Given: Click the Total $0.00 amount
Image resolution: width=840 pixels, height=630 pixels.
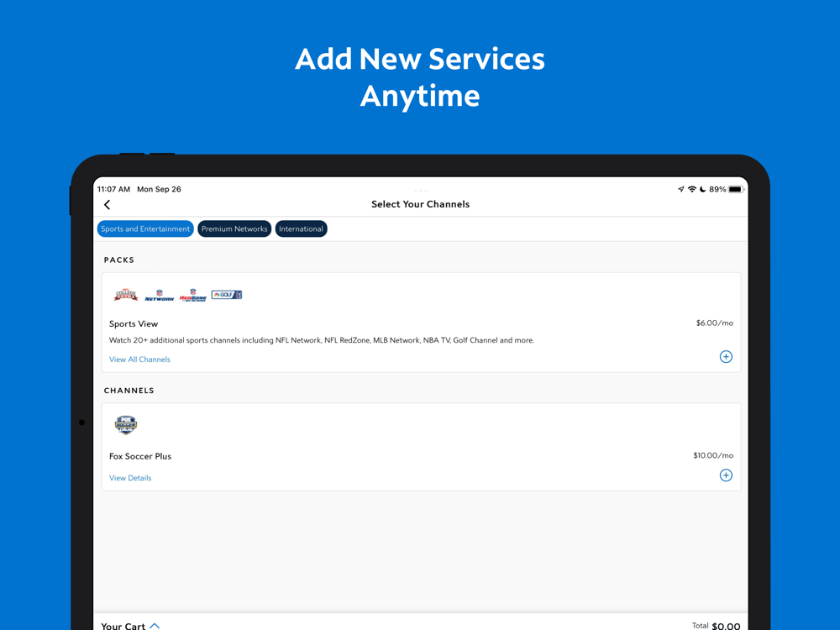Looking at the screenshot, I should [726, 626].
